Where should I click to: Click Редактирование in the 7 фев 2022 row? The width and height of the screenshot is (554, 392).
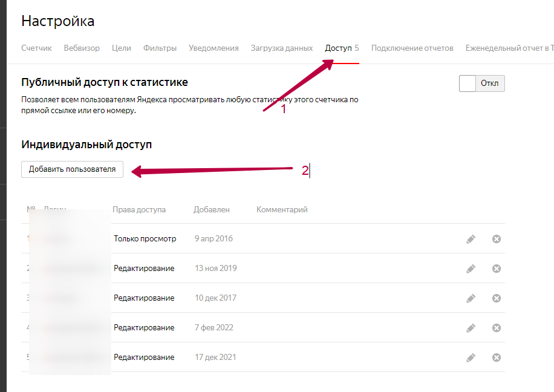click(144, 328)
